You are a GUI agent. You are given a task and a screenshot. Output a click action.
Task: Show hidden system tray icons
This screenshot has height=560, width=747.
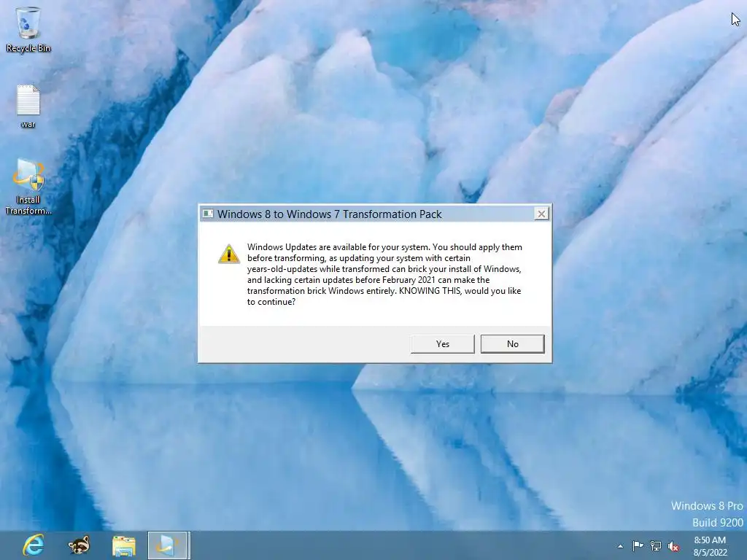[x=620, y=546]
